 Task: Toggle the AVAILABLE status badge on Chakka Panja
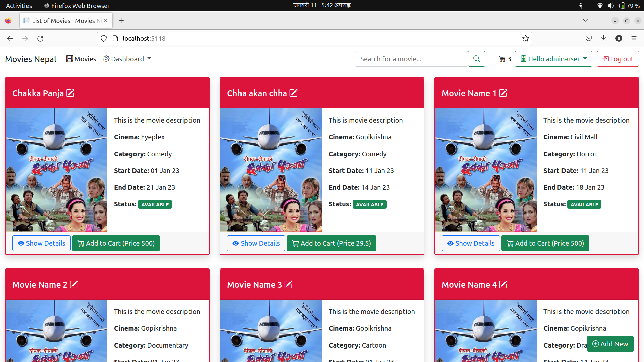click(x=154, y=204)
